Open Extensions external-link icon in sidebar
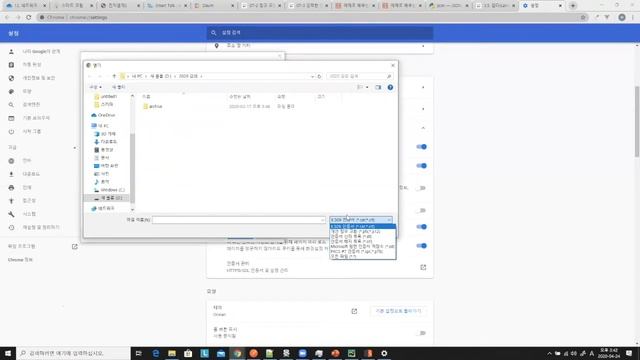The width and height of the screenshot is (640, 360). 75,247
